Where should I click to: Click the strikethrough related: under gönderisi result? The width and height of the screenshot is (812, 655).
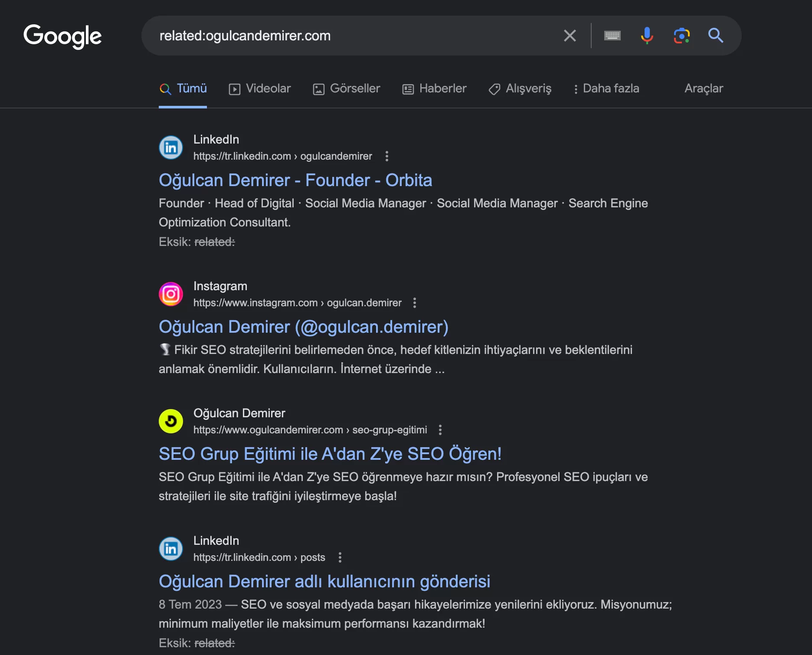[215, 643]
